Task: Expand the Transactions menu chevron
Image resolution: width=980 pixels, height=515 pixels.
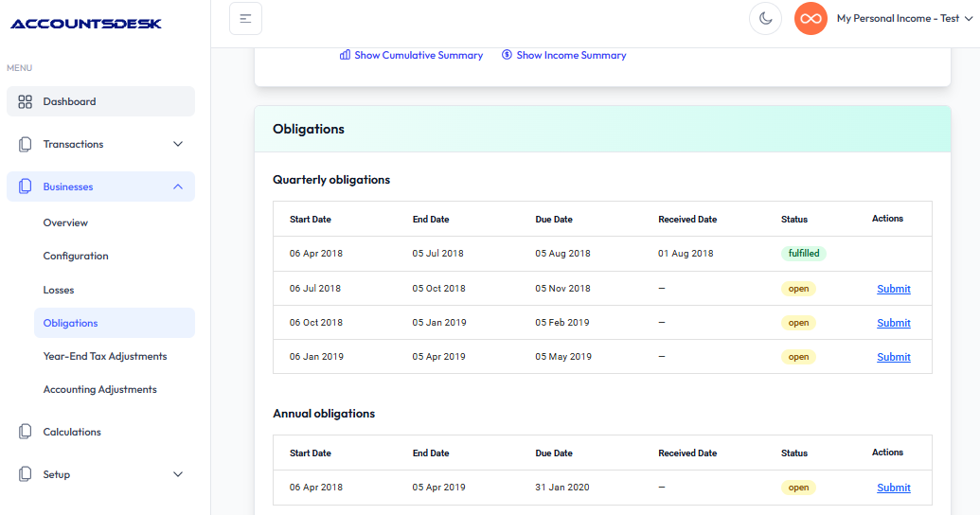Action: [x=178, y=145]
